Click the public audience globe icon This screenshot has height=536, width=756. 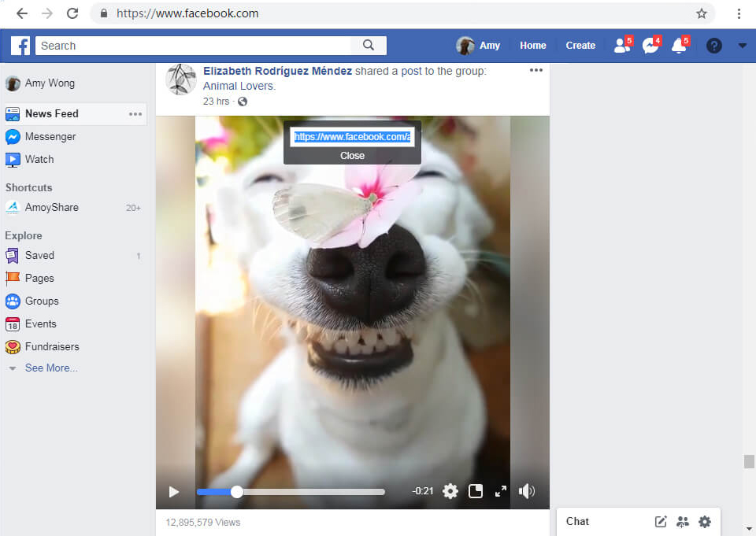[x=243, y=102]
